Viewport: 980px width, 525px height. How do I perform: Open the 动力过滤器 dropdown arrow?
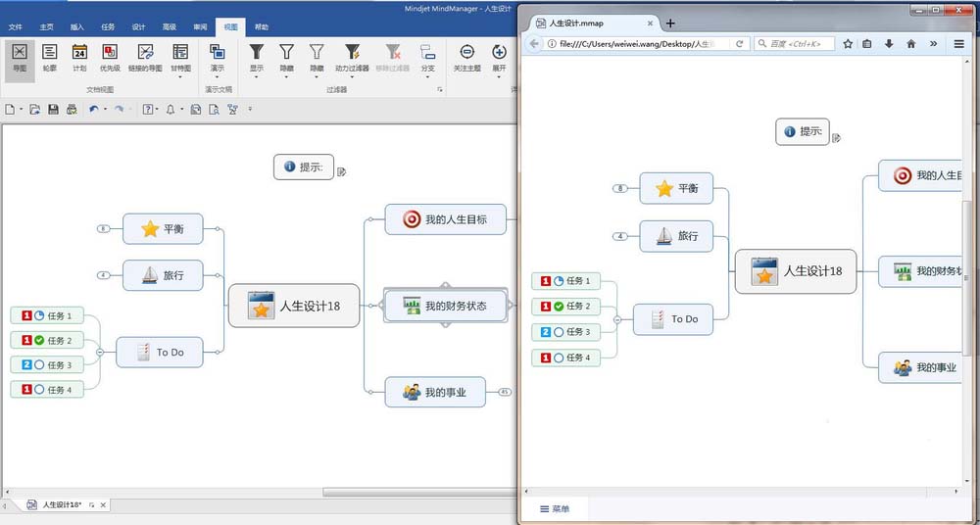[x=353, y=76]
